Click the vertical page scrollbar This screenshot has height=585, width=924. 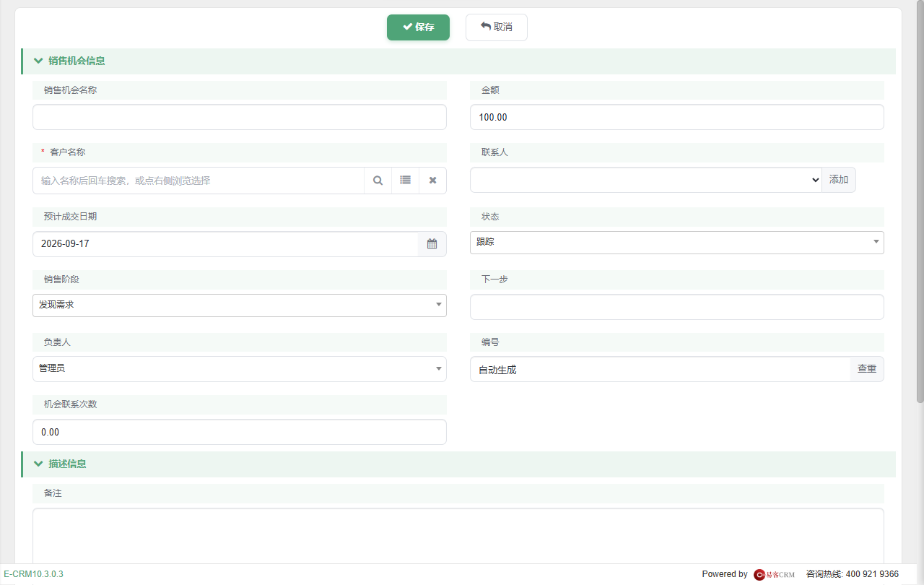pyautogui.click(x=920, y=202)
